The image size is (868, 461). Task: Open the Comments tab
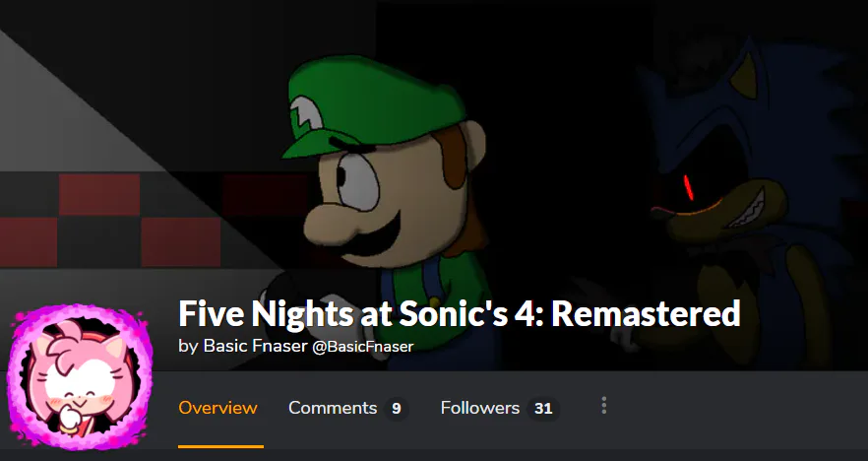pos(333,408)
